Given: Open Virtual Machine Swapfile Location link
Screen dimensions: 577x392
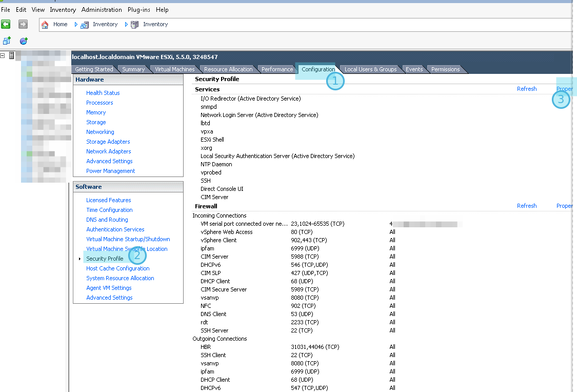Looking at the screenshot, I should pos(127,249).
